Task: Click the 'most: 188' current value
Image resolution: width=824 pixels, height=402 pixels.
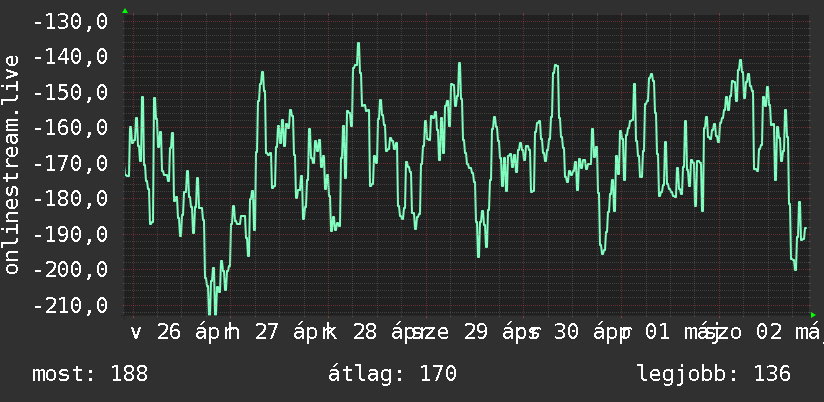Action: coord(90,374)
